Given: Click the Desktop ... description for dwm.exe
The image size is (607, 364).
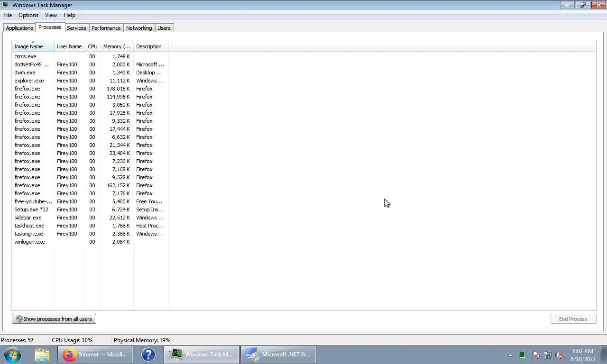Looking at the screenshot, I should (x=149, y=73).
